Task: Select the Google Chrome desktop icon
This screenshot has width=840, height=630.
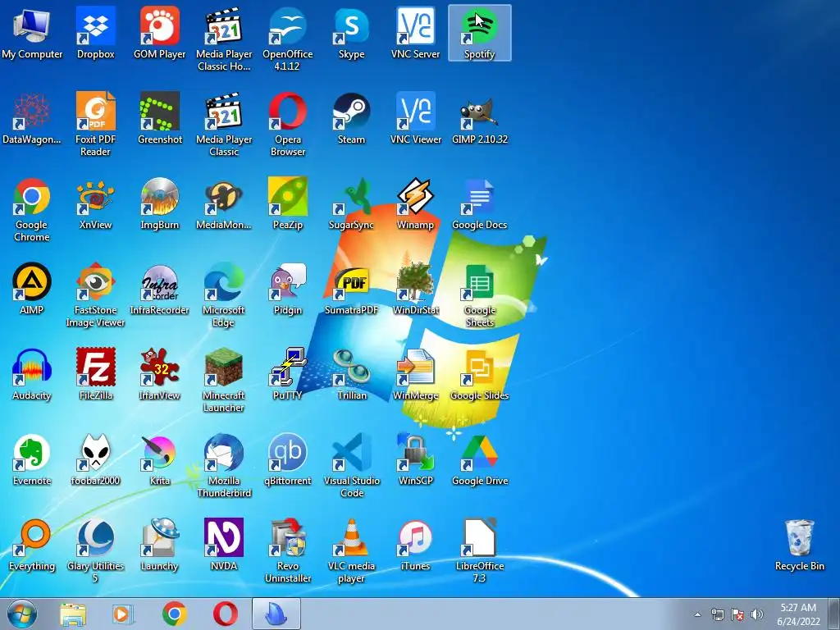Action: (32, 210)
